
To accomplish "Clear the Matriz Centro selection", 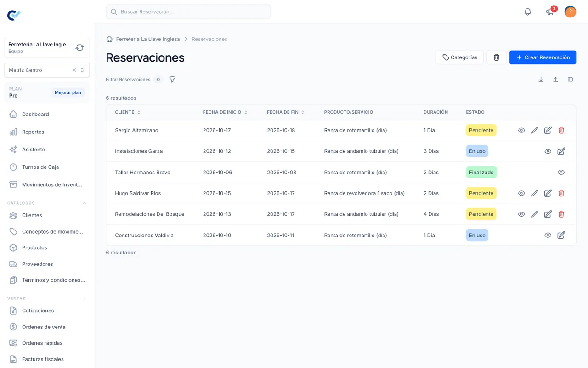I will coord(74,70).
